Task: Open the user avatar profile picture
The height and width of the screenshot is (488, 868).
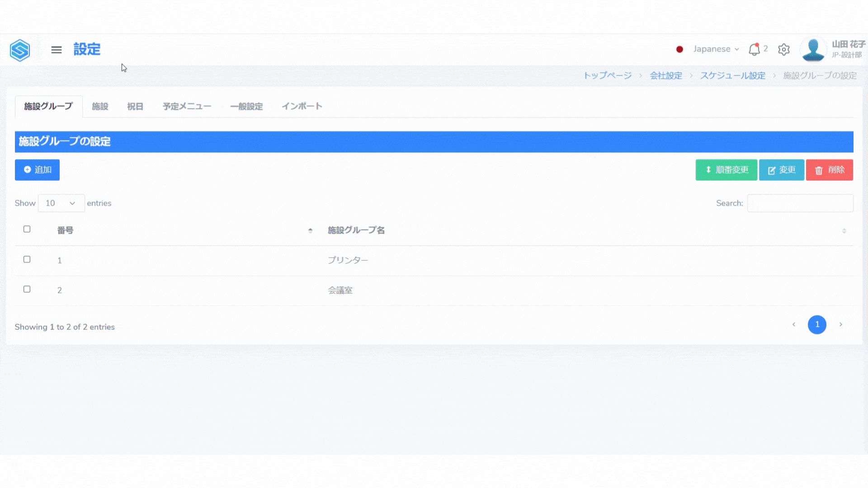Action: pyautogui.click(x=813, y=49)
